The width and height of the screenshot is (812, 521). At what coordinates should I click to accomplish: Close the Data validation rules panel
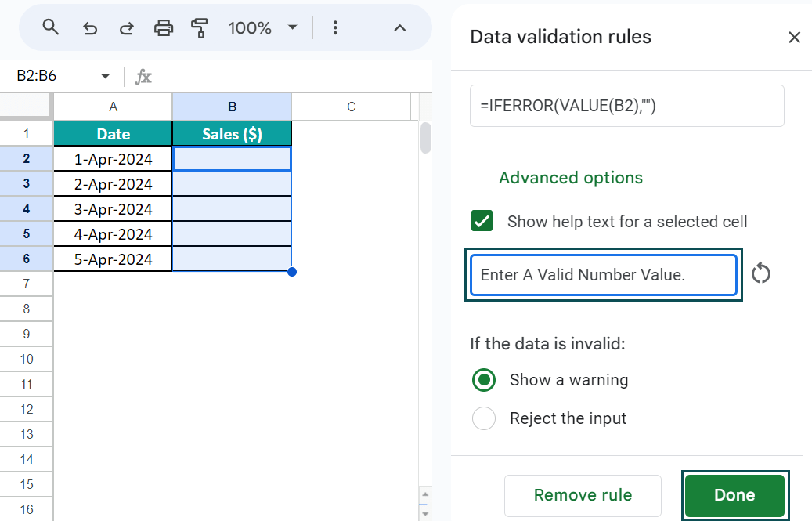(795, 37)
